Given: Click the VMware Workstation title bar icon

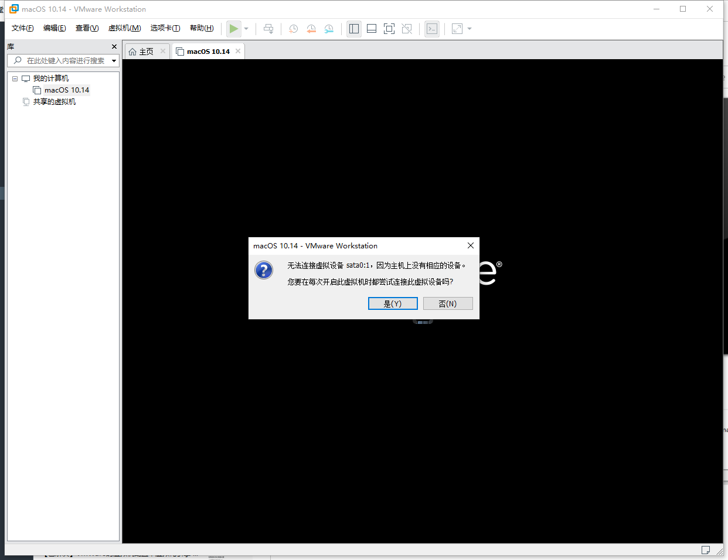Looking at the screenshot, I should (14, 9).
